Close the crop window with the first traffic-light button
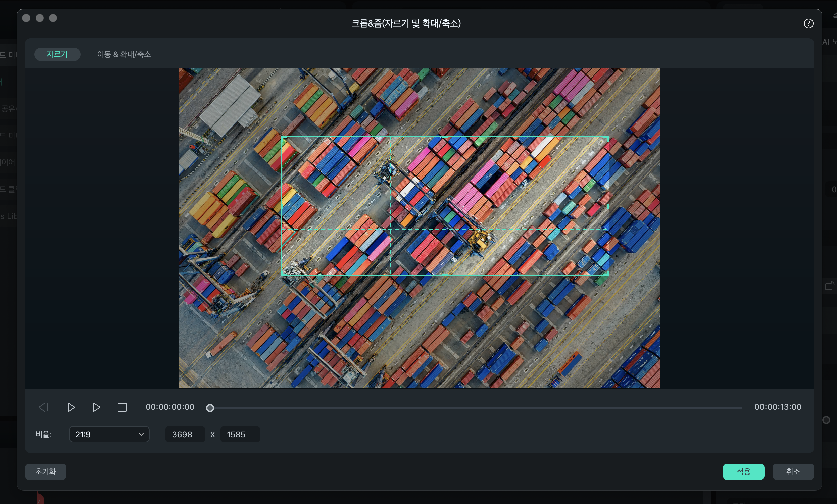Image resolution: width=837 pixels, height=504 pixels. [x=26, y=18]
